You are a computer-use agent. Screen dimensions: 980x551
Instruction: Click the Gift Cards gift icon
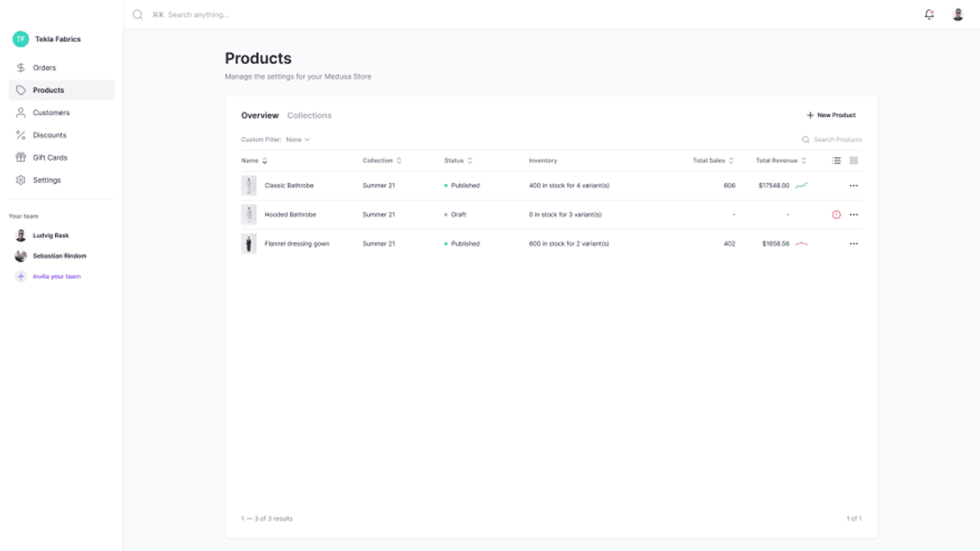(x=21, y=158)
